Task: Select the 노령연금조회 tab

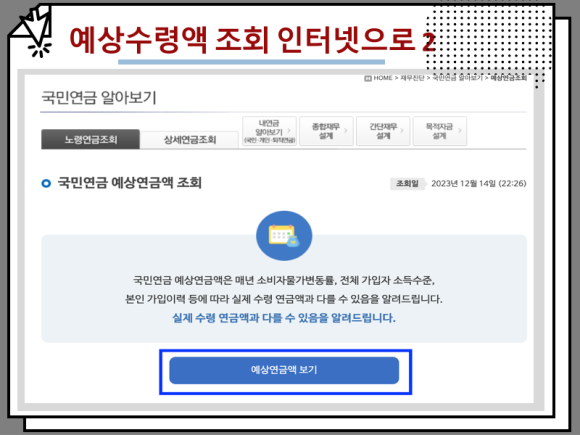Action: click(x=91, y=139)
